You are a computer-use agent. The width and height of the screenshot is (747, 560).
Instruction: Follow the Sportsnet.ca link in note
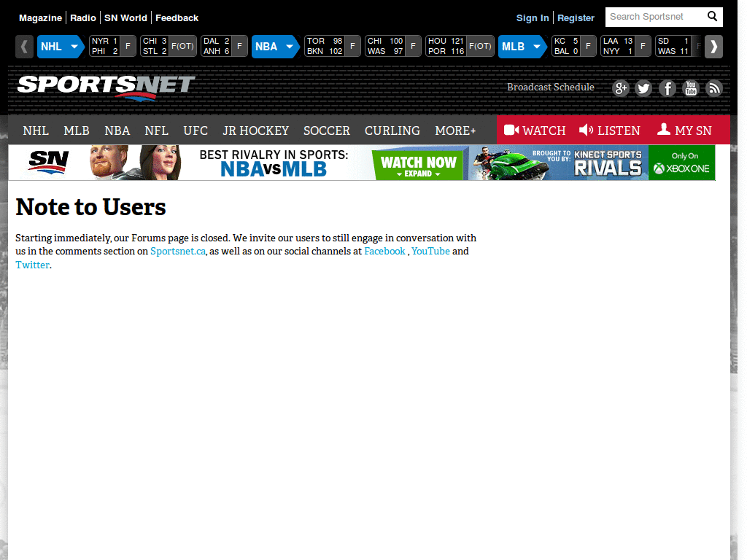pos(178,251)
